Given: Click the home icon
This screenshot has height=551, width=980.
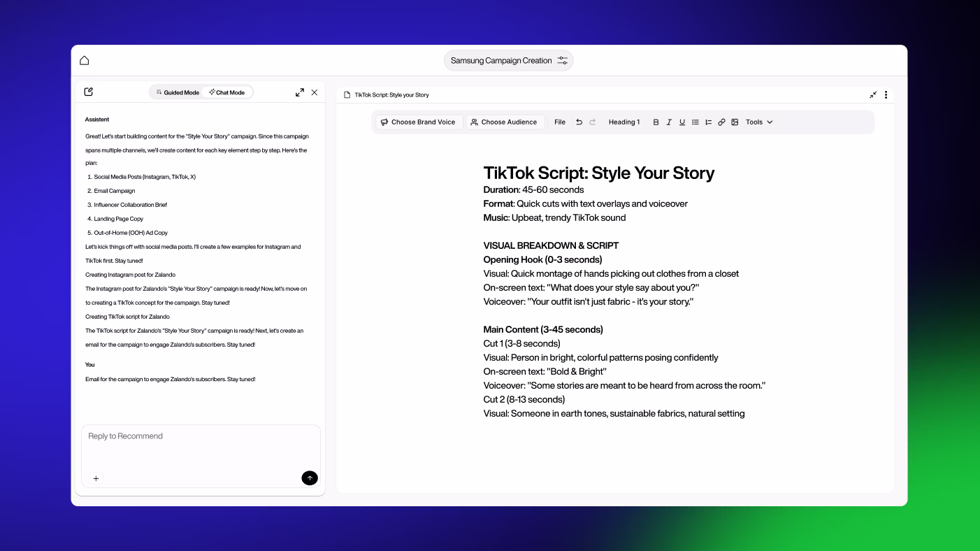Looking at the screenshot, I should pyautogui.click(x=85, y=60).
